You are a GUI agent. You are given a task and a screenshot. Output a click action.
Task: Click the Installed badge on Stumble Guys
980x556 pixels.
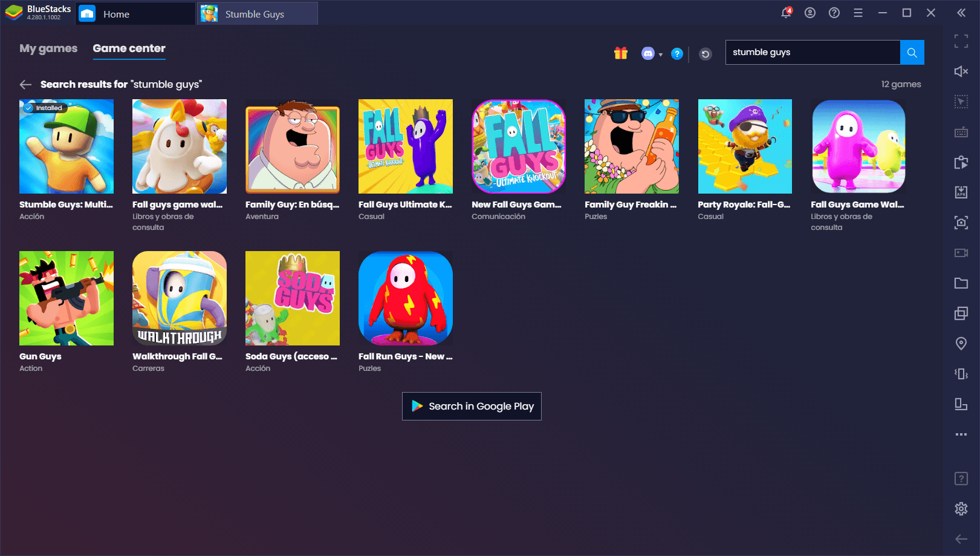coord(45,108)
